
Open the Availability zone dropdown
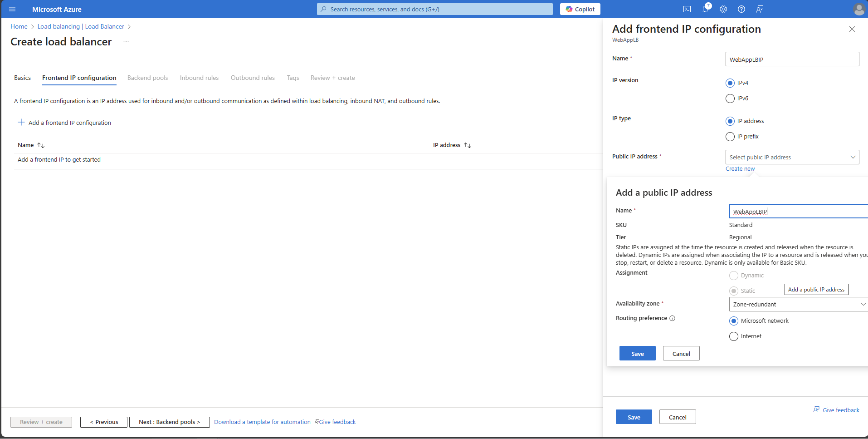(798, 304)
